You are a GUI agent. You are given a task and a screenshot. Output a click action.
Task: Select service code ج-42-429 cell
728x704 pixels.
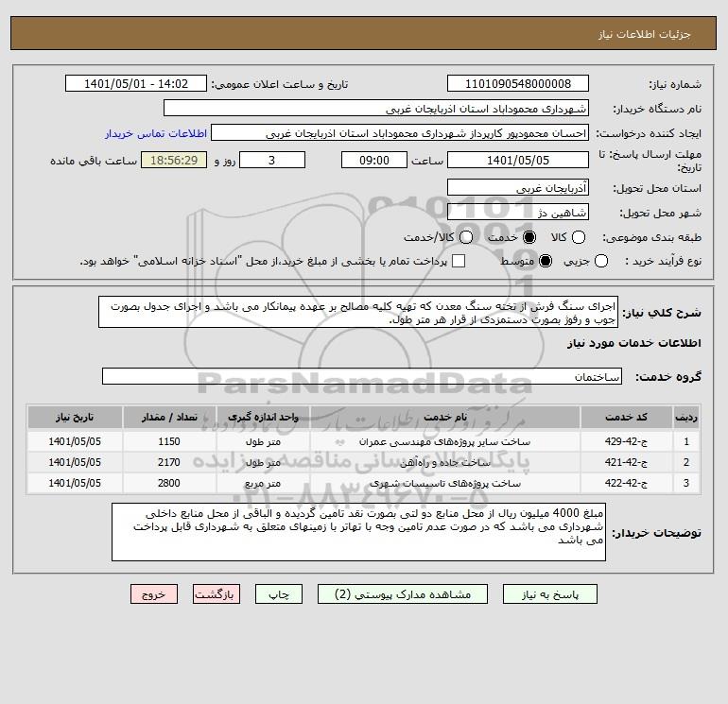[626, 441]
